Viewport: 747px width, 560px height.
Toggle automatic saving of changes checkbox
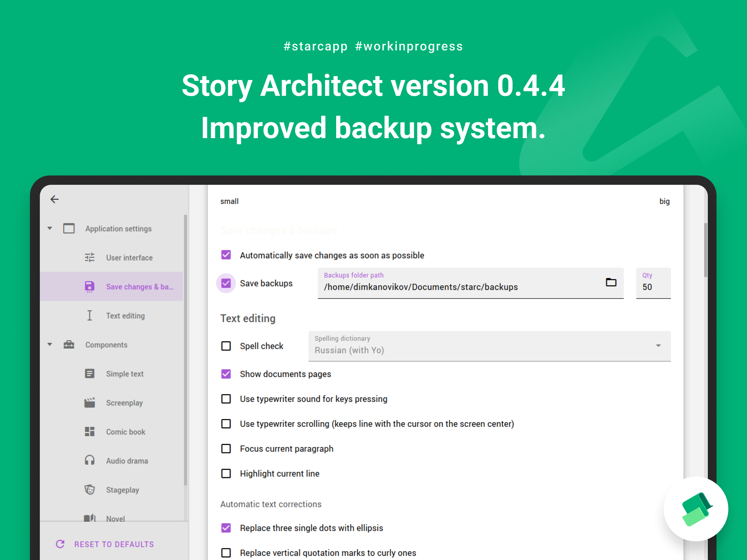coord(226,255)
